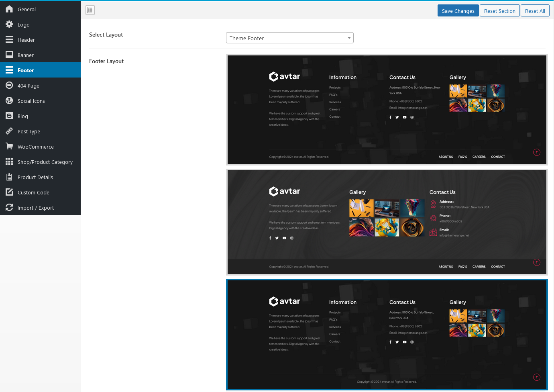This screenshot has width=554, height=392.
Task: Save the footer changes
Action: click(x=458, y=10)
